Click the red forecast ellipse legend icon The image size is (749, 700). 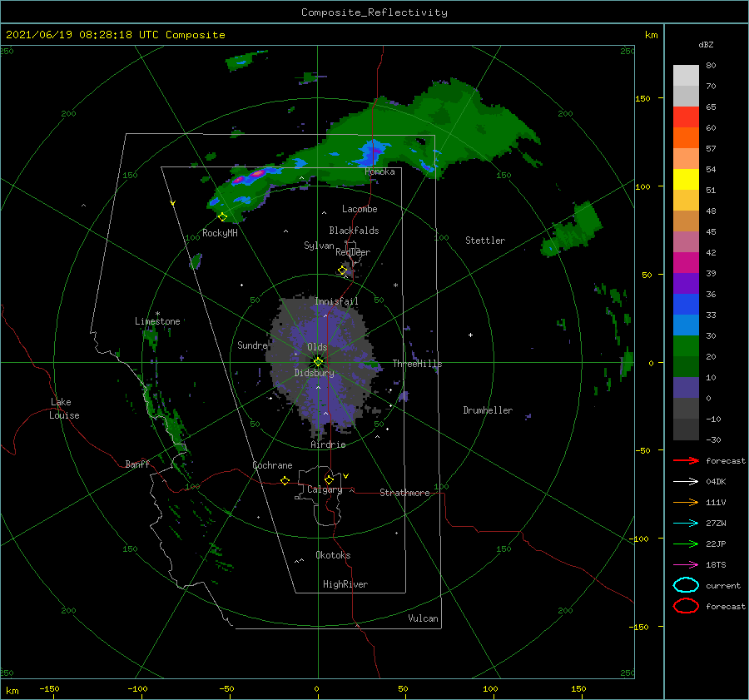pos(686,606)
